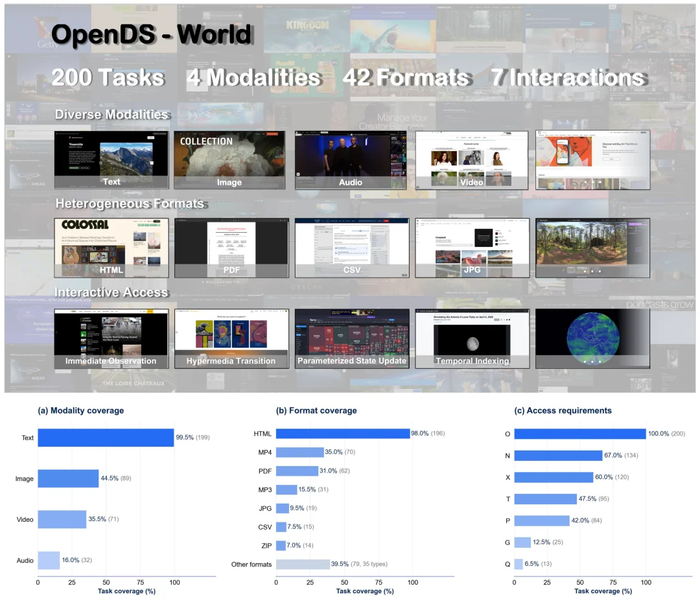
Task: Open the portrait grid thumbnail labeled Video
Action: 471,159
